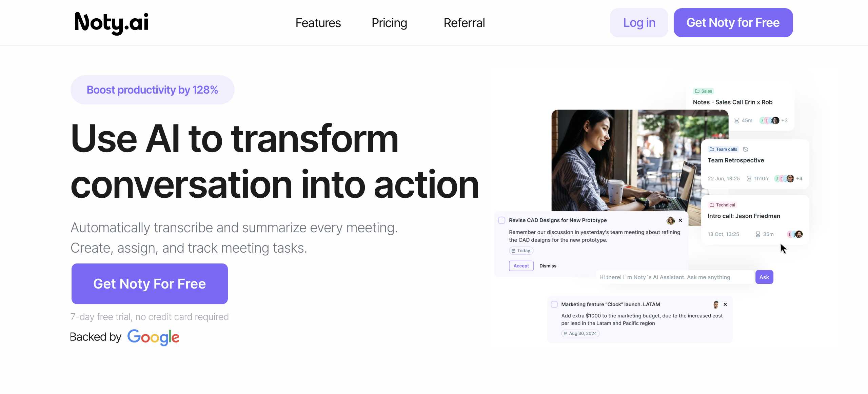
Task: Check the Marketing feature Clock launch checkbox
Action: coord(554,304)
